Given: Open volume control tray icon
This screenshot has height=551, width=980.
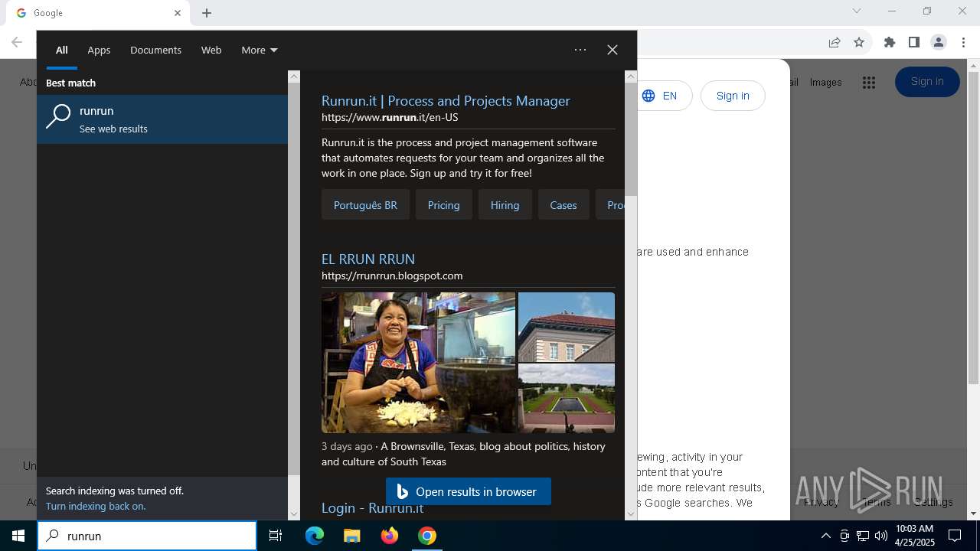Looking at the screenshot, I should tap(881, 536).
